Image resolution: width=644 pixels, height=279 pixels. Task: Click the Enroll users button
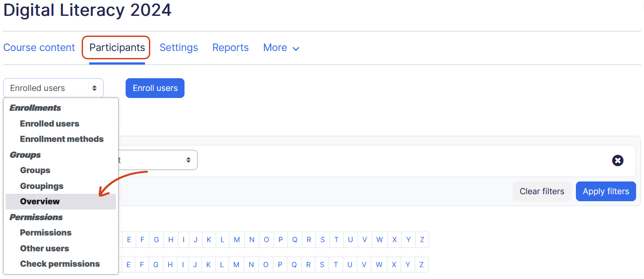[155, 88]
